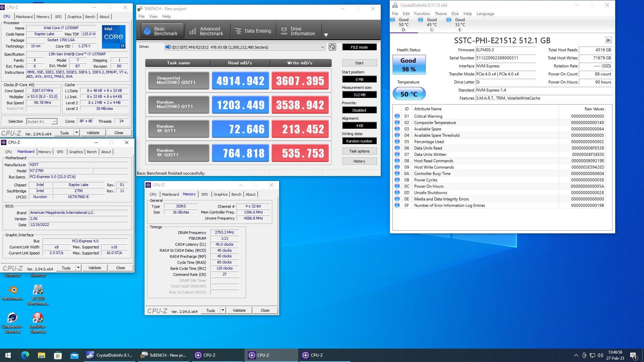The height and width of the screenshot is (362, 644).
Task: Select Basic Benchmark mode
Action: [x=161, y=30]
